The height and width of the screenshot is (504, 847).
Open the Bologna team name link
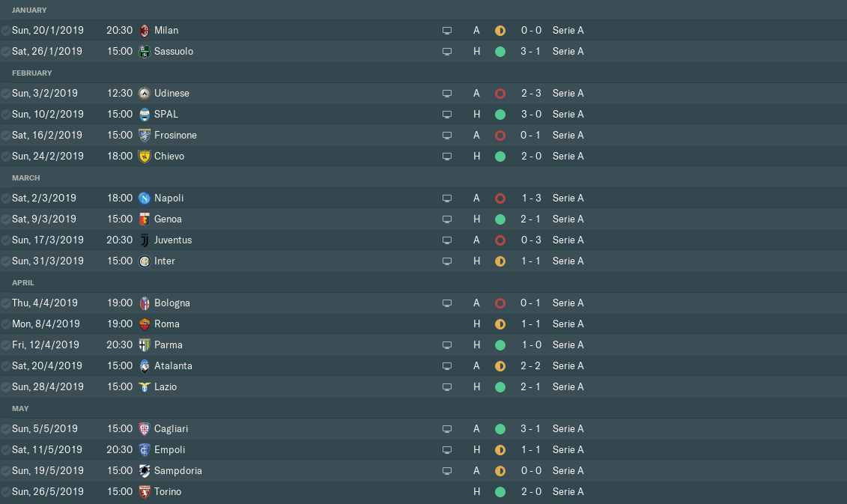(172, 303)
